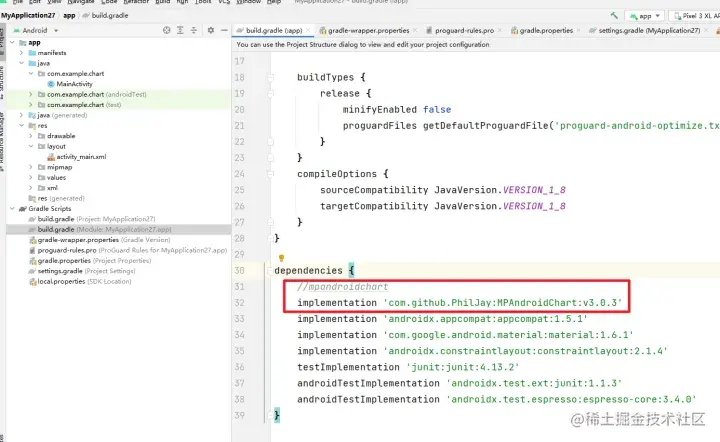Collapse the java folder
Screen dimensions: 720x442
[x=21, y=63]
